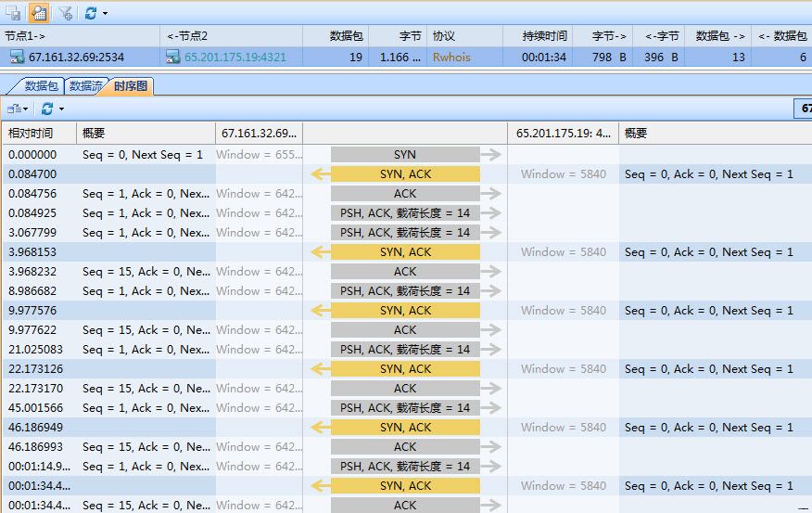Click the 数据包 -> column header
The width and height of the screenshot is (812, 513).
click(x=717, y=36)
